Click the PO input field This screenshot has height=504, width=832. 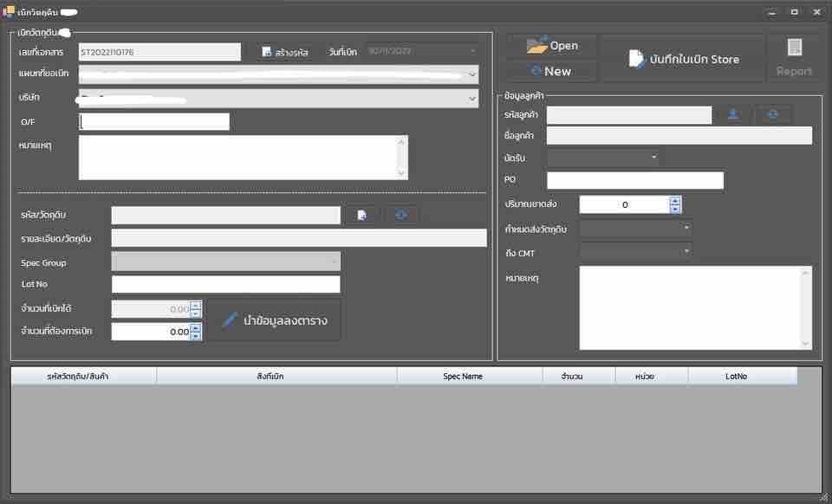pos(635,180)
